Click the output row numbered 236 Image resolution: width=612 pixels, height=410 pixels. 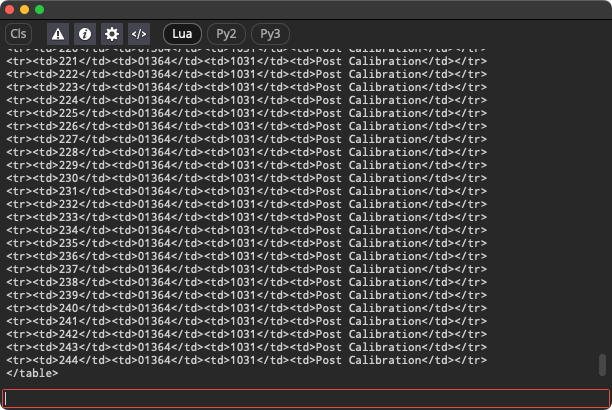tap(247, 256)
